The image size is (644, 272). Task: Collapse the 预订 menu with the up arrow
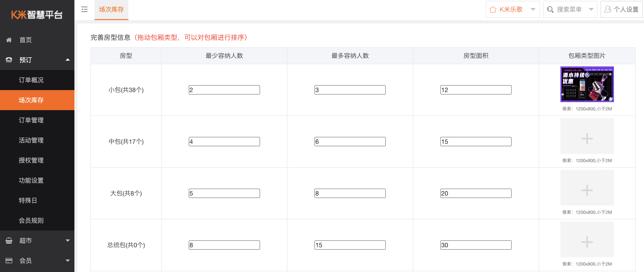point(68,60)
